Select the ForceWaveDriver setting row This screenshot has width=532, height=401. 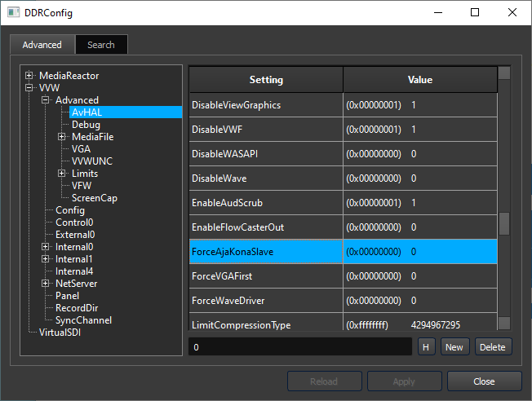click(x=343, y=300)
